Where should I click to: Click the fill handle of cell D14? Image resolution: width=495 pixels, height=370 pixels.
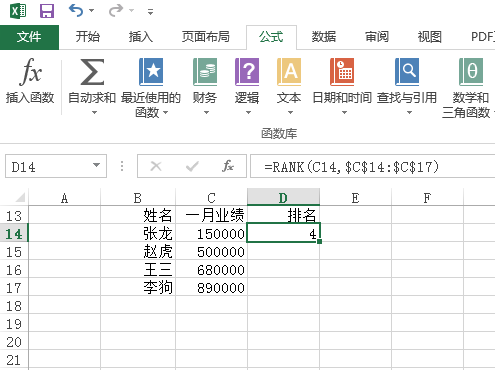[319, 241]
